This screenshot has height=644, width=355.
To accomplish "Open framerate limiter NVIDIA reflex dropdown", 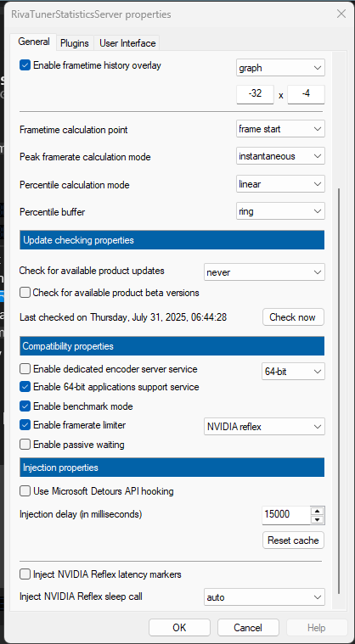I will (x=264, y=426).
